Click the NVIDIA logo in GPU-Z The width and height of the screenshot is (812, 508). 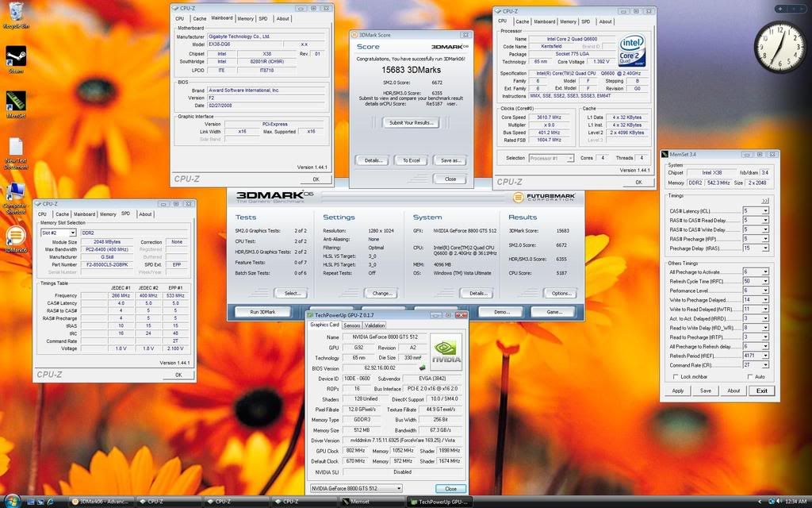pyautogui.click(x=446, y=352)
